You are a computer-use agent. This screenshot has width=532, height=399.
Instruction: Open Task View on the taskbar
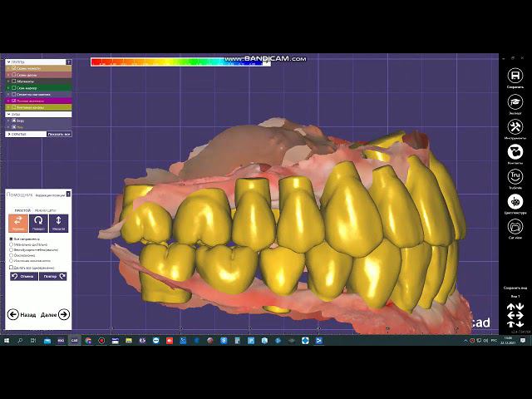(33, 340)
